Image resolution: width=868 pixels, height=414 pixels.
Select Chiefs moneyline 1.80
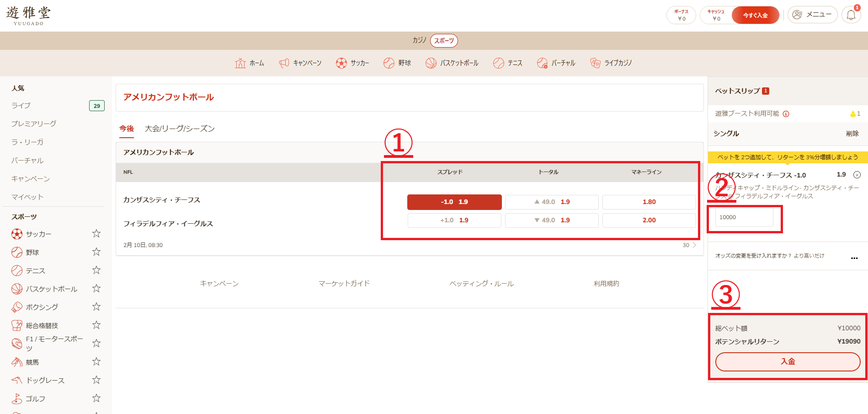pos(649,202)
